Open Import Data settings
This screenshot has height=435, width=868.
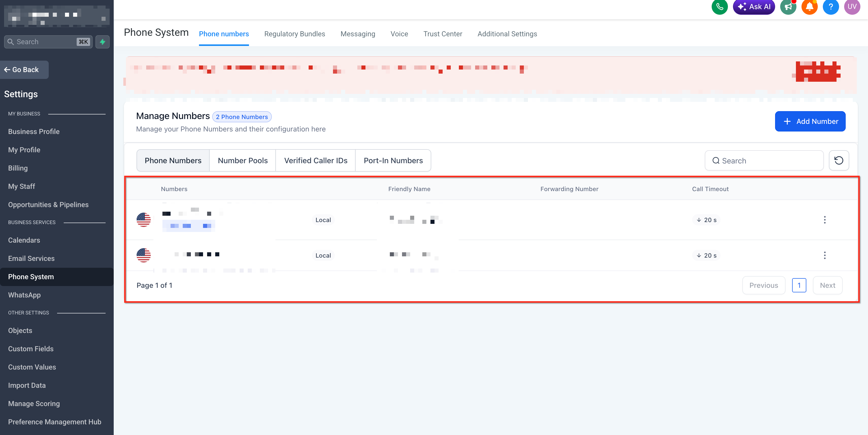coord(27,386)
